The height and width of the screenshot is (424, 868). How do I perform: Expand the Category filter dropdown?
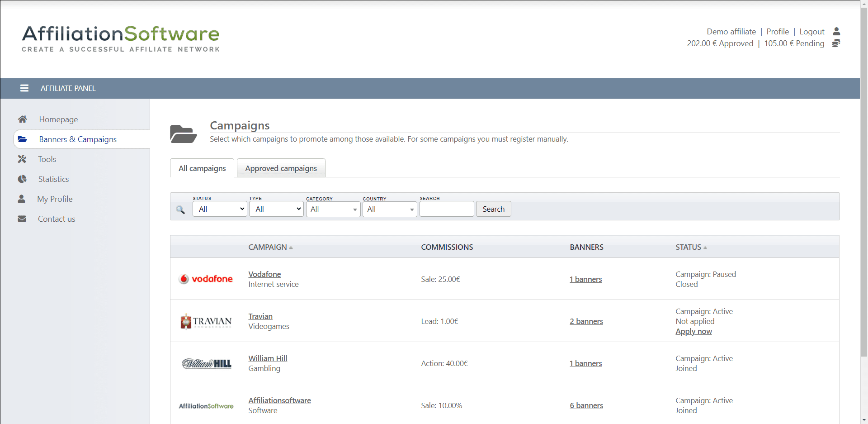(333, 209)
